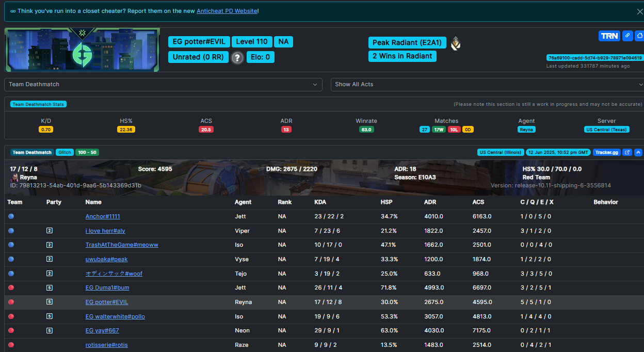Screen dimensions: 644x352
Task: Click the Evil Geniuses player card banner
Action: click(x=82, y=50)
